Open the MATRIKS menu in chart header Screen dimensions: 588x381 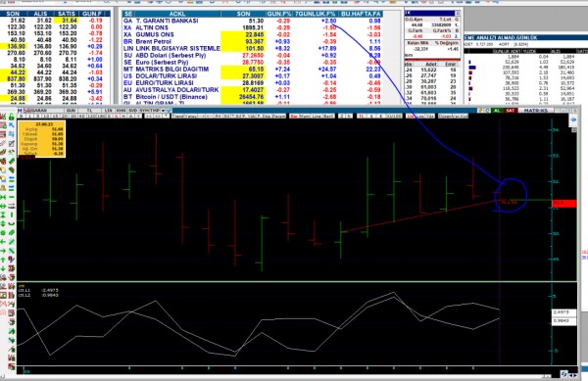tap(536, 111)
